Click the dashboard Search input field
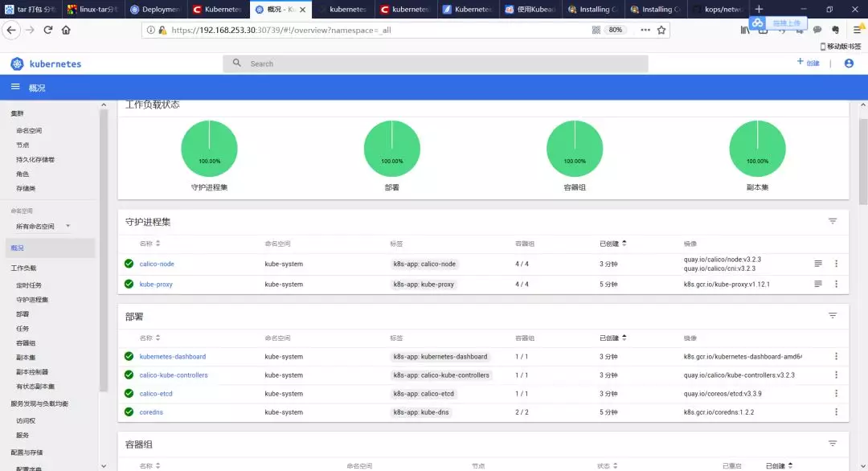Screen dimensions: 868x471 tap(436, 63)
